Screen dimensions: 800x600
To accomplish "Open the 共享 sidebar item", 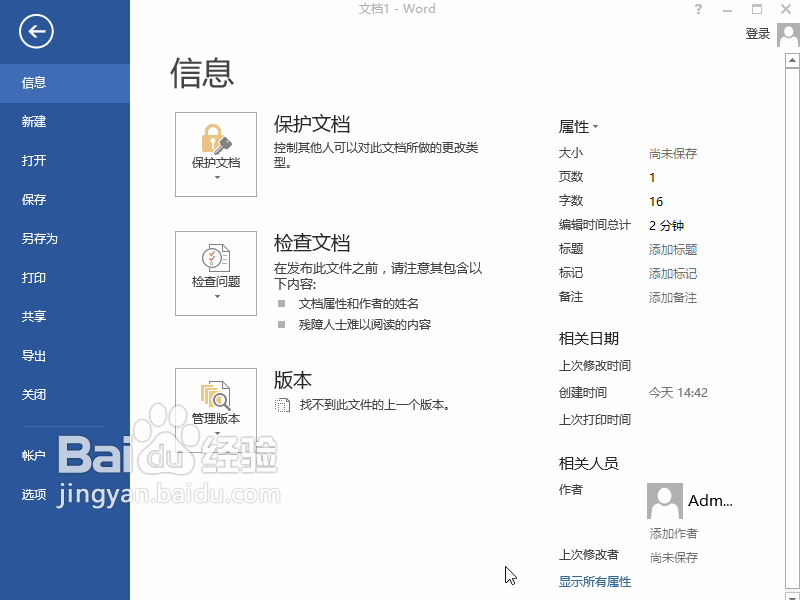I will click(65, 316).
